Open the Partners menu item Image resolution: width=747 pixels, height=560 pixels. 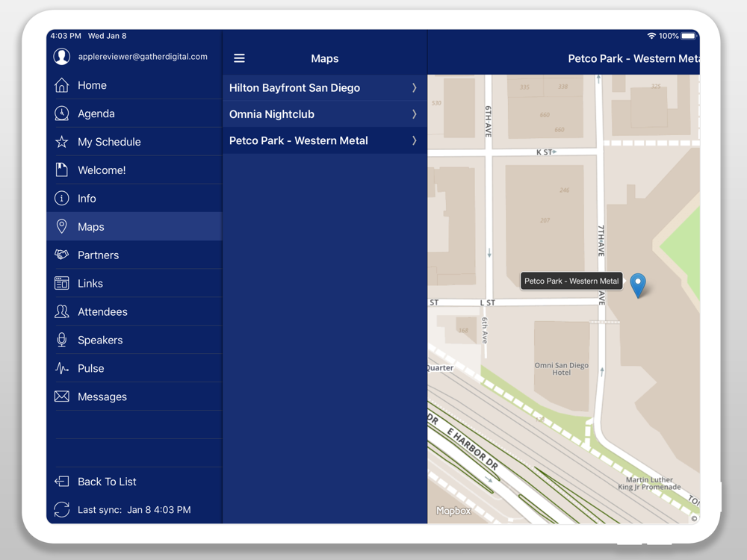(x=134, y=255)
